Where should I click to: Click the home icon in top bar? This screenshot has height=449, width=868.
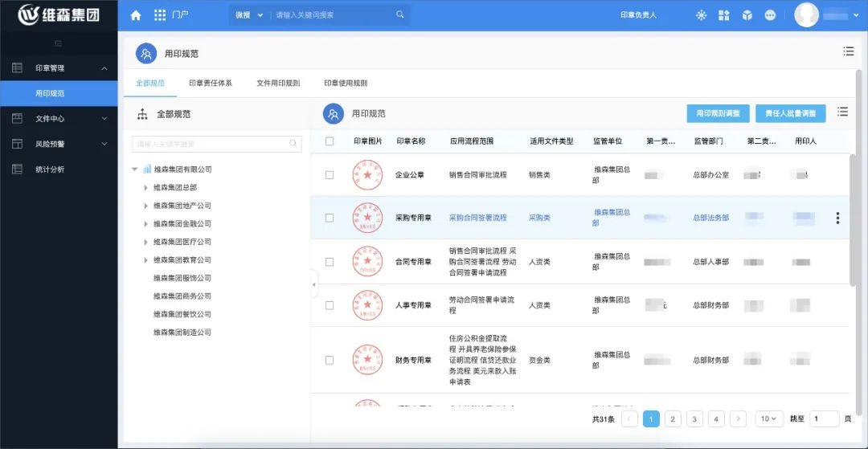click(135, 15)
